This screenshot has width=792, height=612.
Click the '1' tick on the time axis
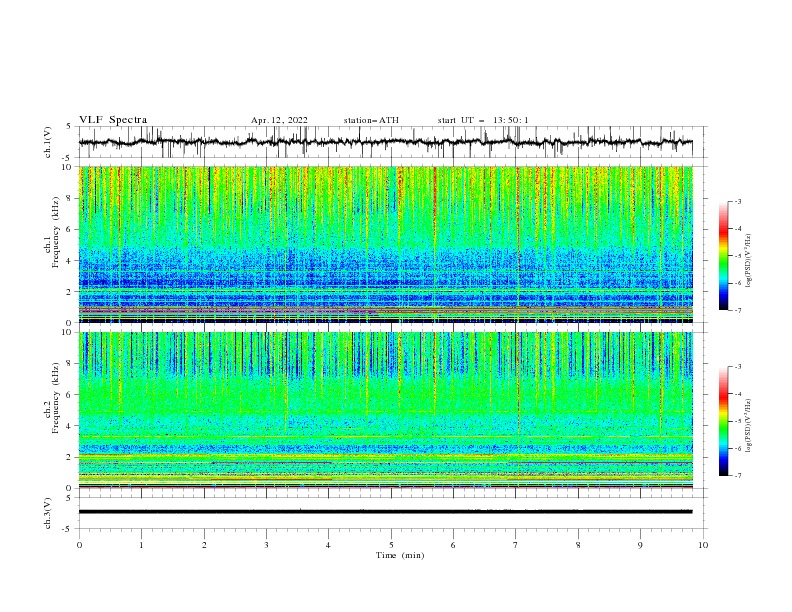coord(141,545)
